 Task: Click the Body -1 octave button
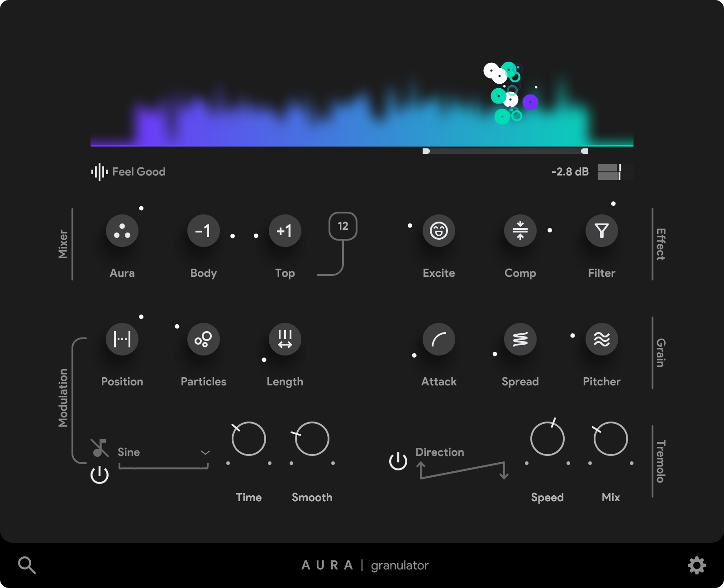(204, 231)
